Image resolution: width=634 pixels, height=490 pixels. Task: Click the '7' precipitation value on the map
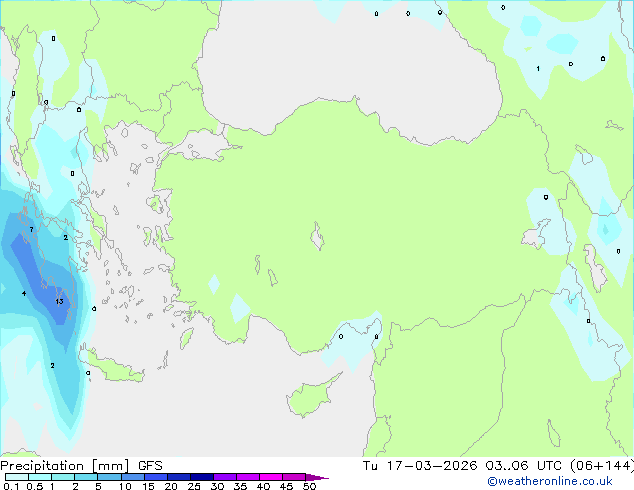32,230
